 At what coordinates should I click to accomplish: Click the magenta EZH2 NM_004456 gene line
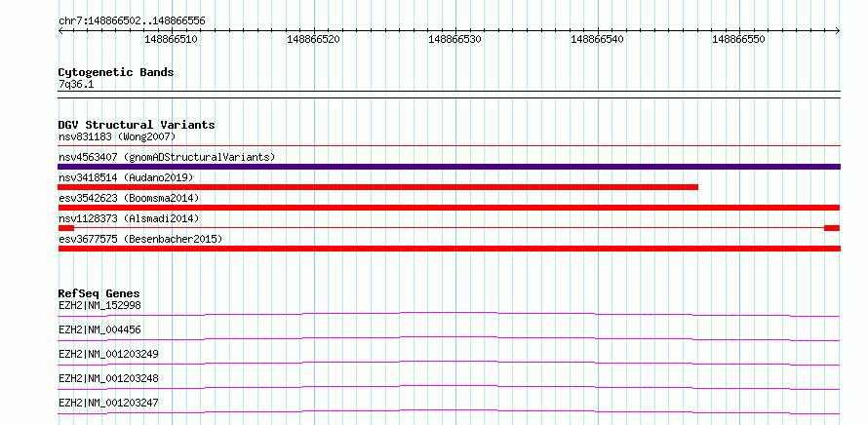click(449, 338)
